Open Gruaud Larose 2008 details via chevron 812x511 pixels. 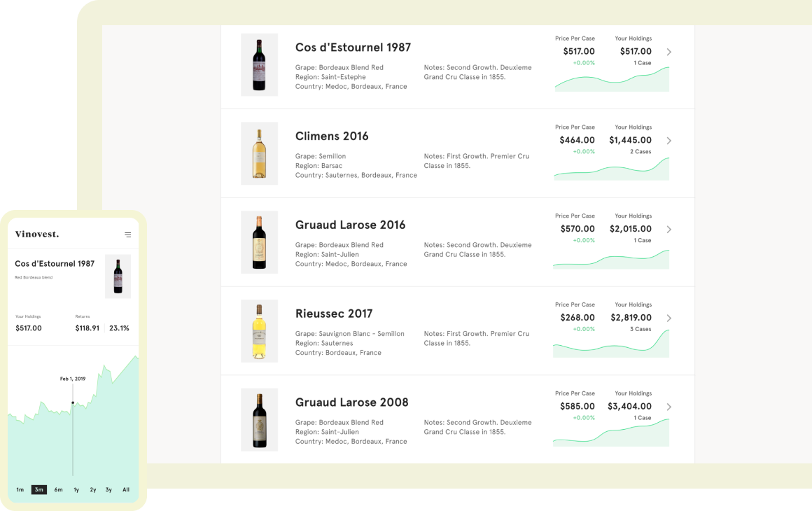coord(669,407)
